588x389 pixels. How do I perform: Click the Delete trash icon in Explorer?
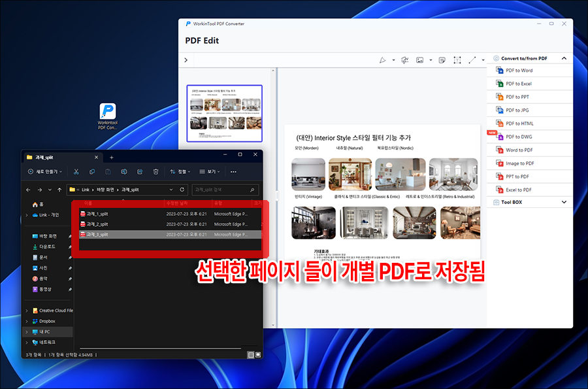pyautogui.click(x=155, y=171)
